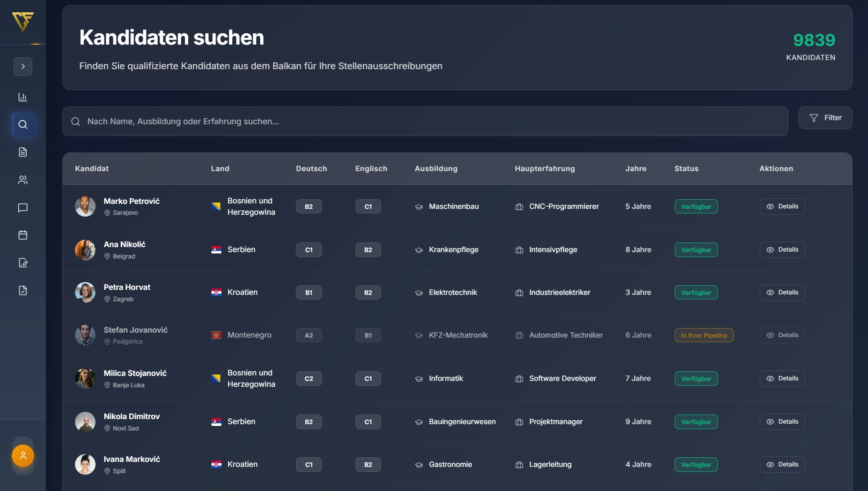The width and height of the screenshot is (868, 491).
Task: Sort by the Jahre column header
Action: pos(636,169)
